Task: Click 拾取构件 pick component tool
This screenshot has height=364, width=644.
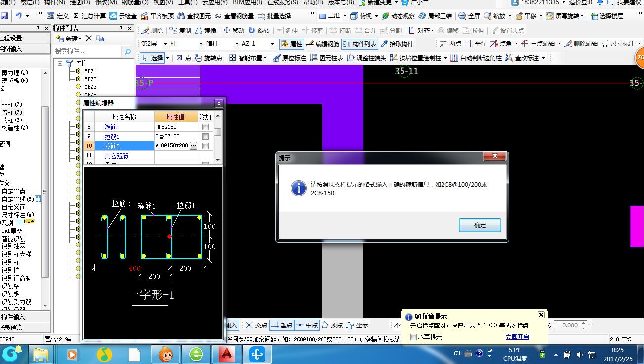Action: click(397, 44)
